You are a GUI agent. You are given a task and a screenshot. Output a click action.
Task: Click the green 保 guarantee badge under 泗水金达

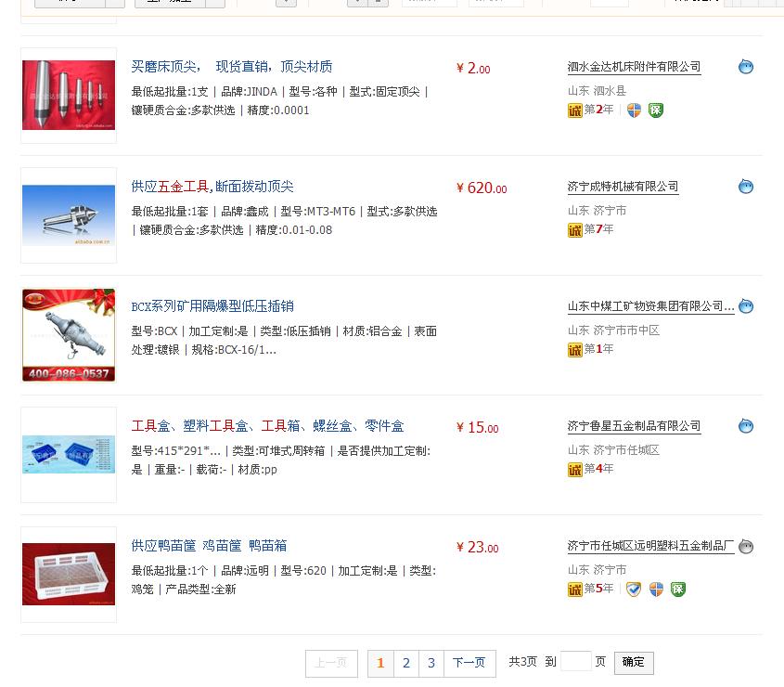coord(656,110)
